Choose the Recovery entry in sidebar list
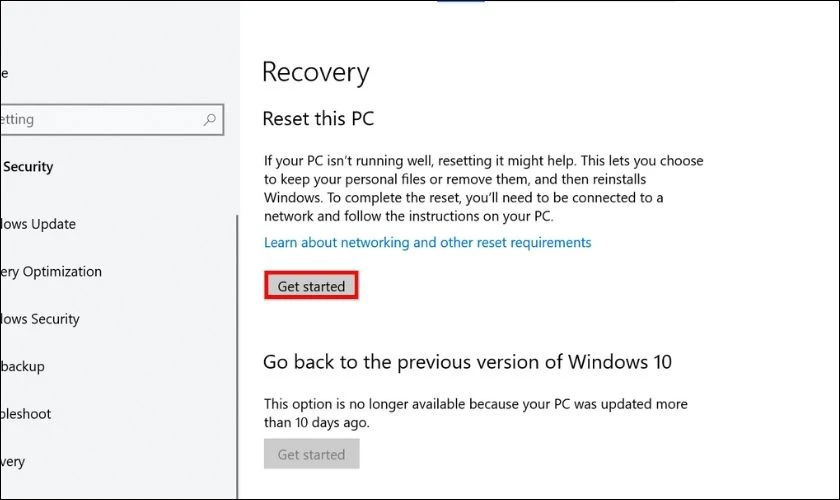 pos(12,461)
